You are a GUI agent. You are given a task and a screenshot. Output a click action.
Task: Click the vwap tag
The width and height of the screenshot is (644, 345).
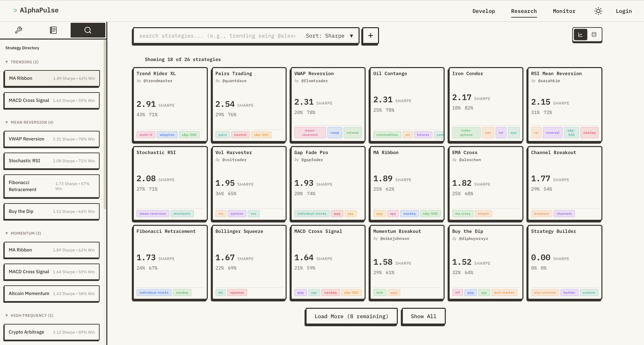pos(335,133)
